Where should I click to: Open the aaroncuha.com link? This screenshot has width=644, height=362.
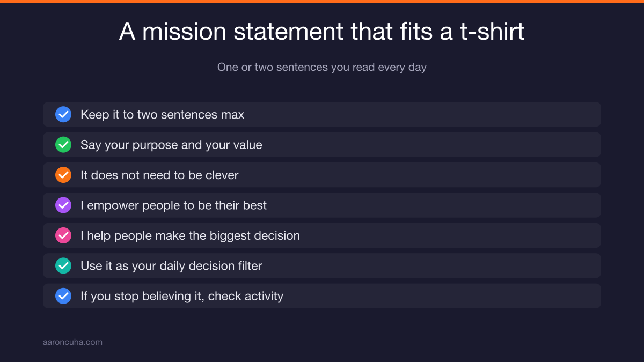tap(72, 342)
